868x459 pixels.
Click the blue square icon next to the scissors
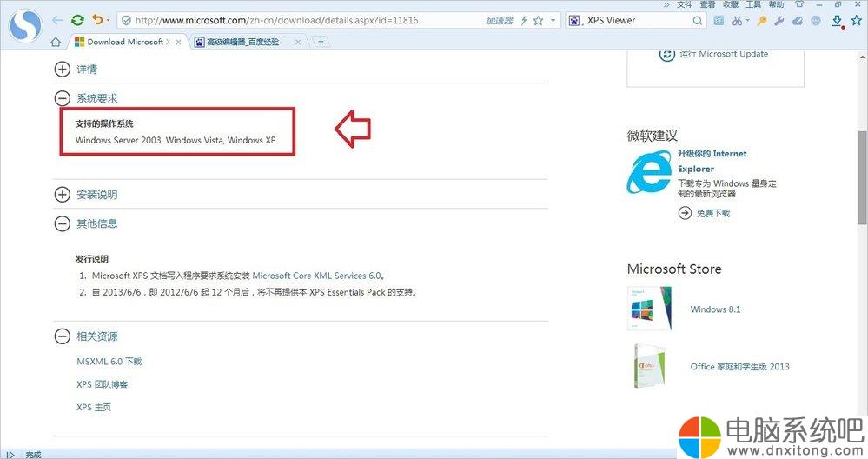719,21
